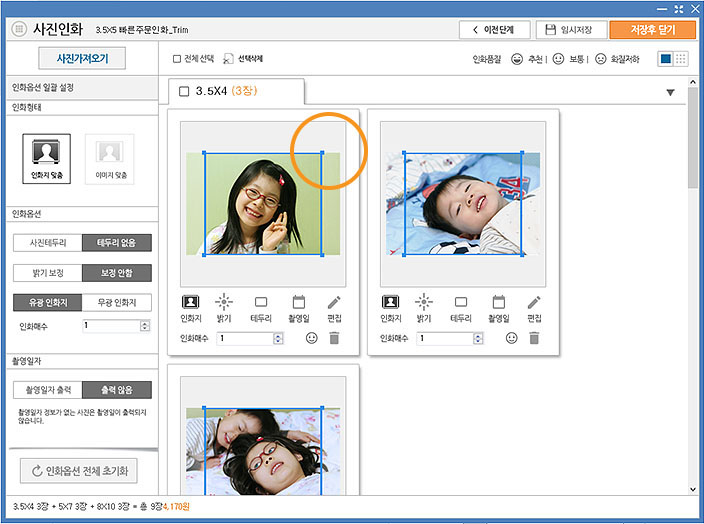Click 선택삭제 delete selected icon
Screen dimensions: 704x524
coord(229,59)
